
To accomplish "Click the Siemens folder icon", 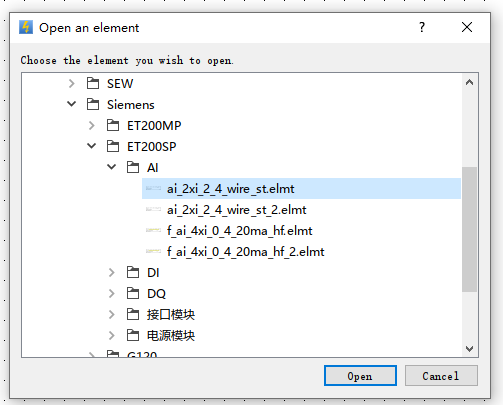I will point(93,104).
